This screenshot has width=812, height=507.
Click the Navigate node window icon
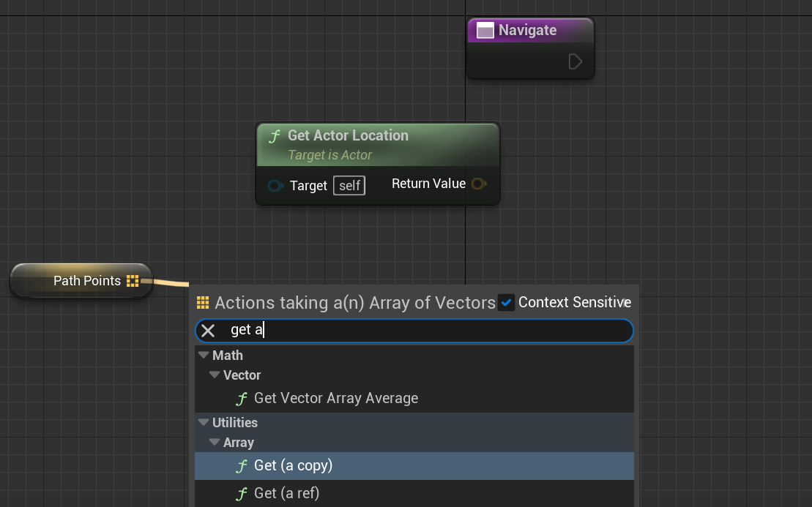pos(485,31)
